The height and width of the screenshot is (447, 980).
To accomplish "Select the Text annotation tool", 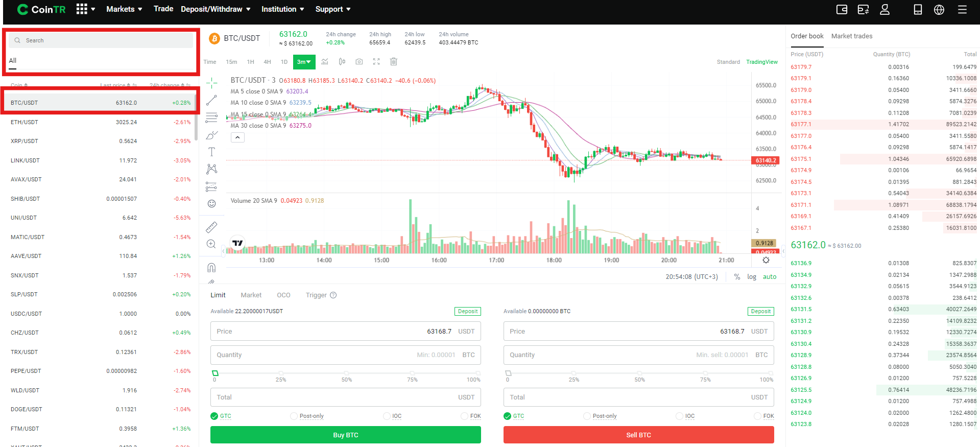I will pos(211,152).
